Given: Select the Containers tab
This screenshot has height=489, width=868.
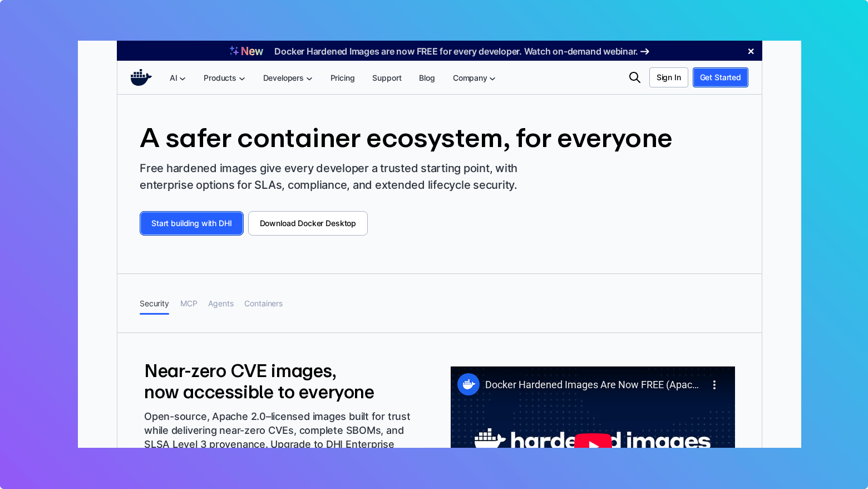Looking at the screenshot, I should pyautogui.click(x=263, y=304).
